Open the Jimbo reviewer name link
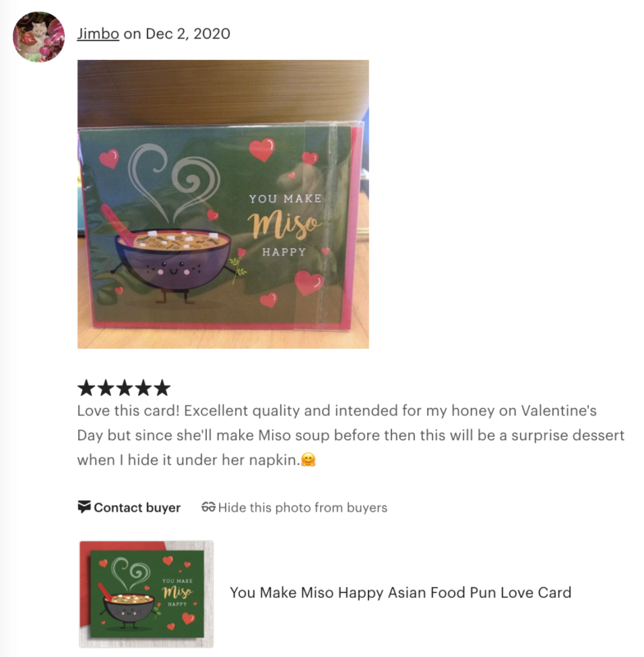 click(98, 34)
